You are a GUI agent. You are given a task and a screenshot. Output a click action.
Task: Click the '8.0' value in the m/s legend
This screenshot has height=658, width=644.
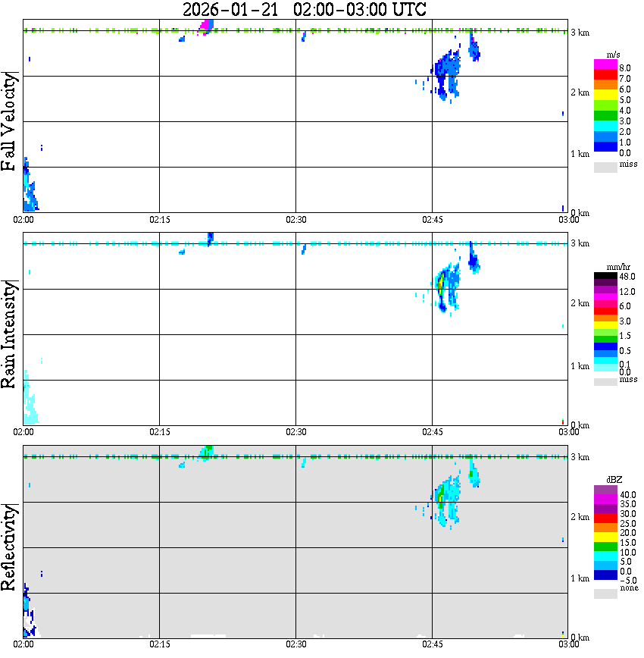[x=625, y=68]
